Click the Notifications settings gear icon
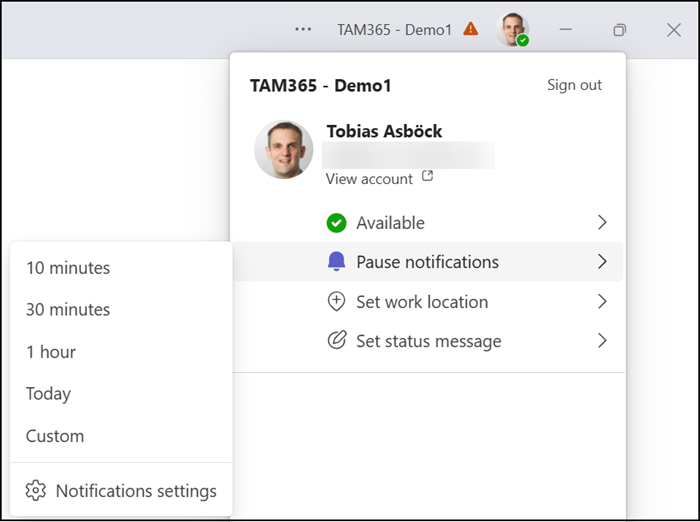Screen dimensions: 700x522 pos(36,490)
